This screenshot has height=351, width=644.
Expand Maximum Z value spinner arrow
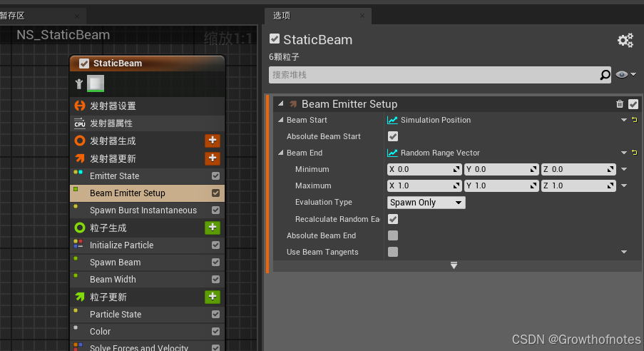point(610,185)
